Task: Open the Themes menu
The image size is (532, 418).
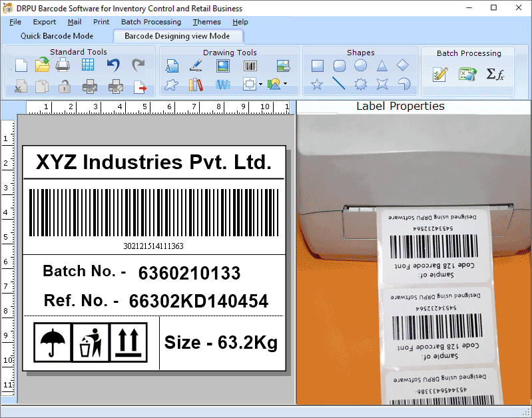Action: 206,22
